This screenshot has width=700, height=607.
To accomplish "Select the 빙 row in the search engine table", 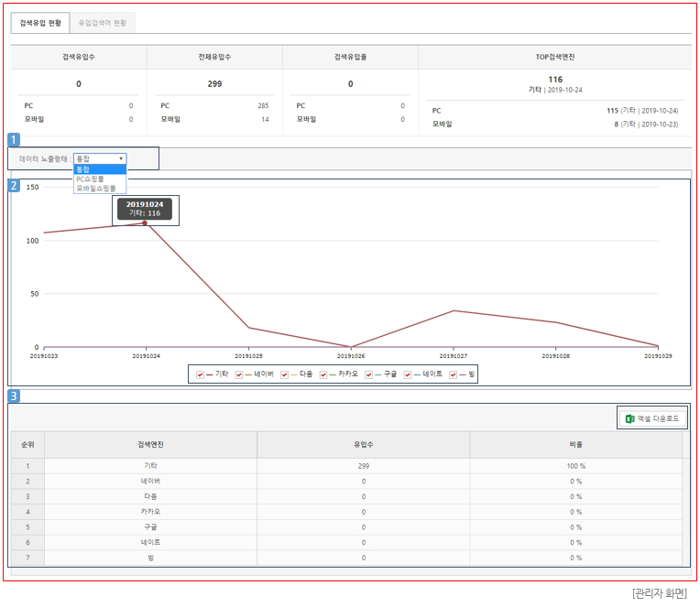I will [x=347, y=558].
